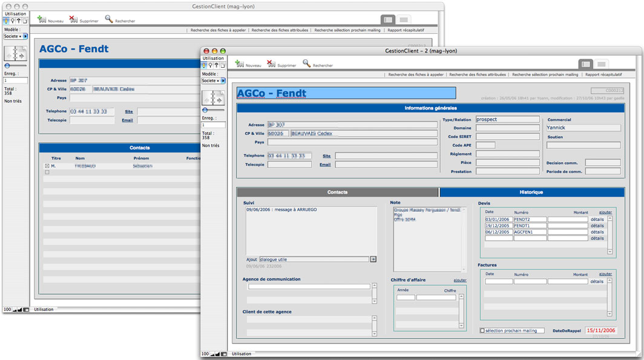Open the mode menu 'Utilisation' in back status bar
This screenshot has height=360, width=644.
[x=44, y=310]
